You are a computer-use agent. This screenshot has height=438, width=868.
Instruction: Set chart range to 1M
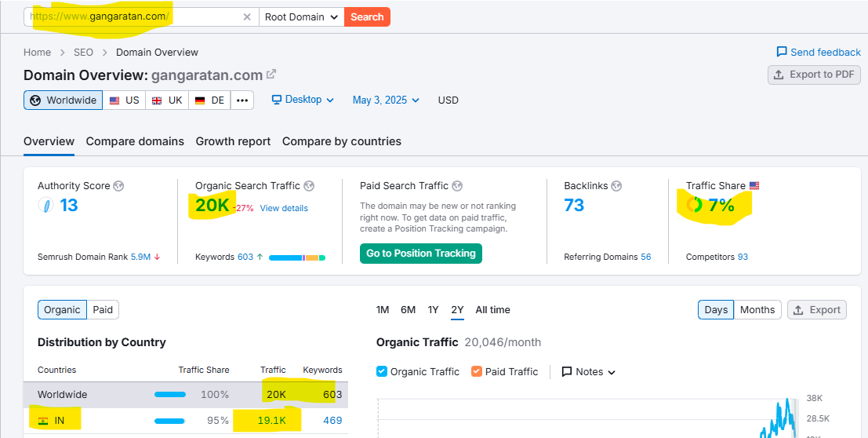383,310
